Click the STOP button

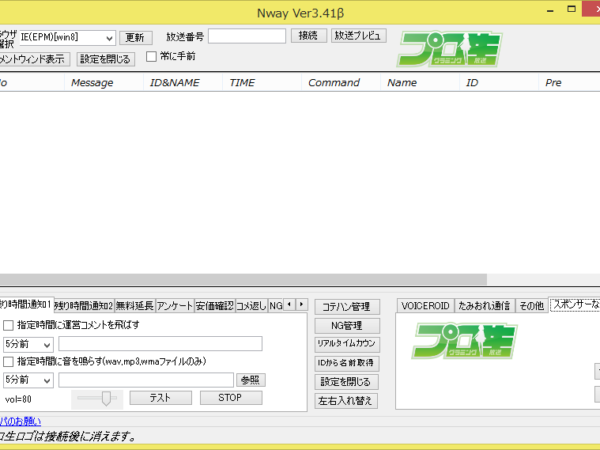pyautogui.click(x=231, y=398)
